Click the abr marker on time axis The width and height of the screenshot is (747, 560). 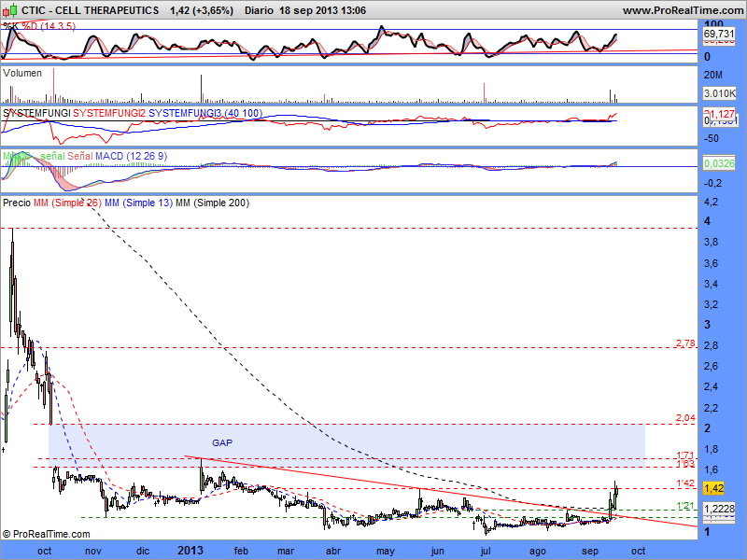[x=333, y=551]
